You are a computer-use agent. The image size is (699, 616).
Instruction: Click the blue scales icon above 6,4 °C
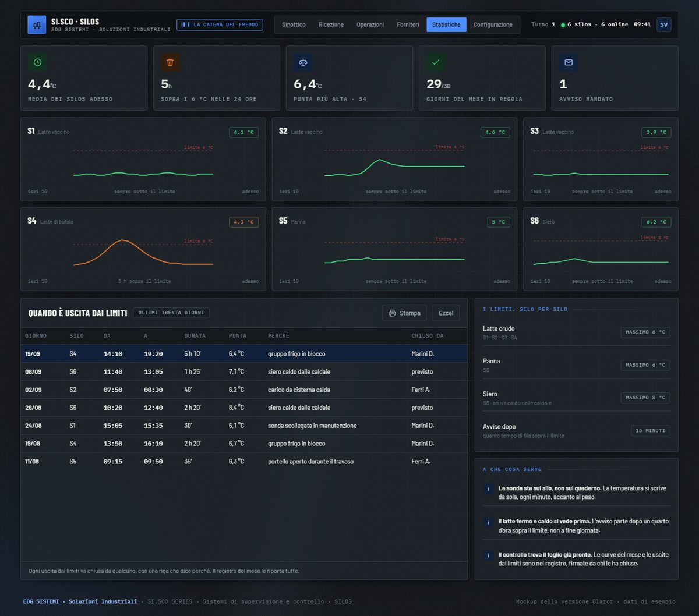[303, 62]
